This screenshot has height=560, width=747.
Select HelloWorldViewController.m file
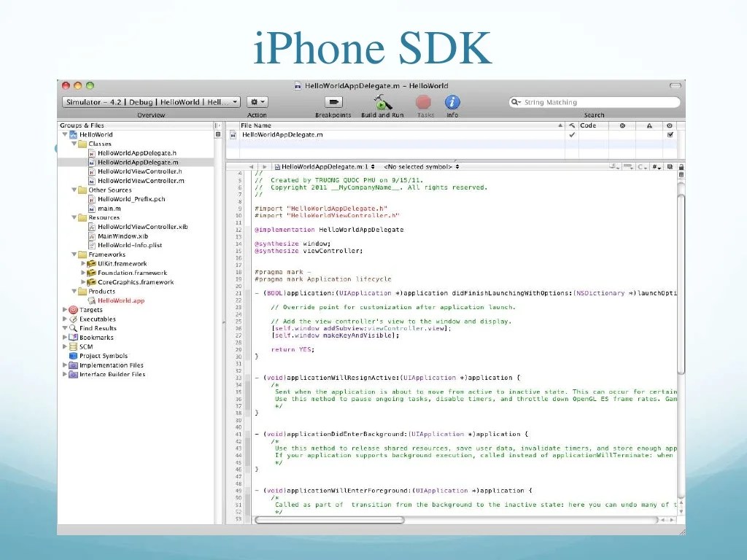[x=141, y=181]
